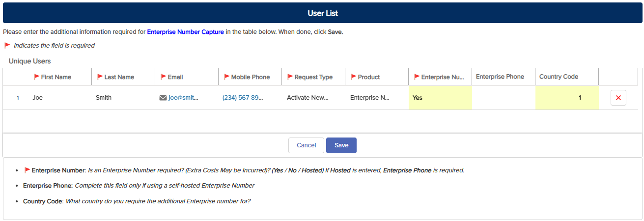
Task: Sort by the Enterprise Phone column header
Action: point(500,77)
